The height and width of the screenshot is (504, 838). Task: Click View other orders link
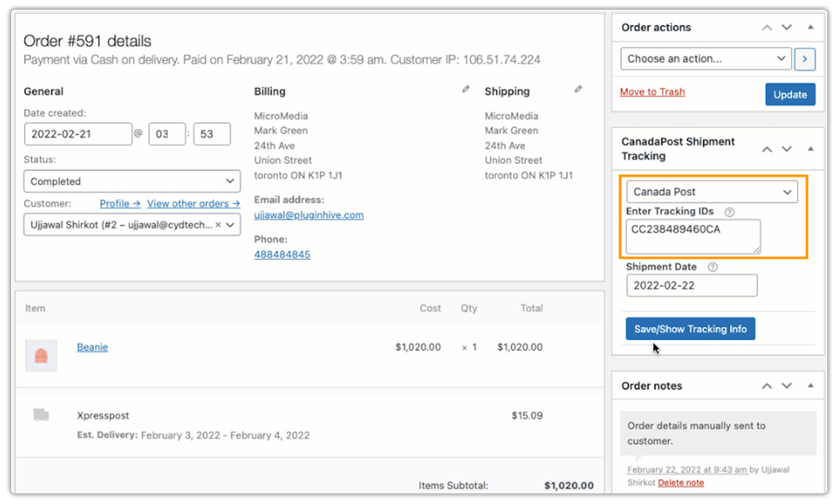(x=194, y=203)
